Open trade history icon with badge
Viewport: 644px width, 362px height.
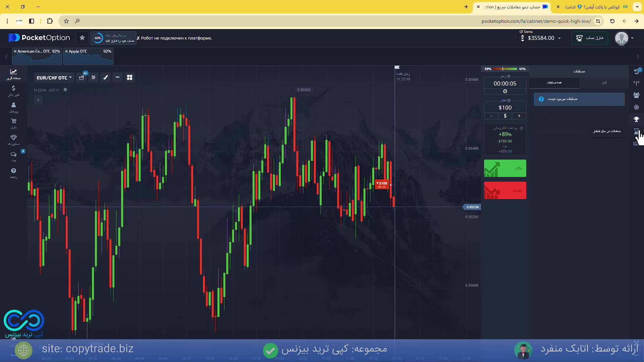636,71
